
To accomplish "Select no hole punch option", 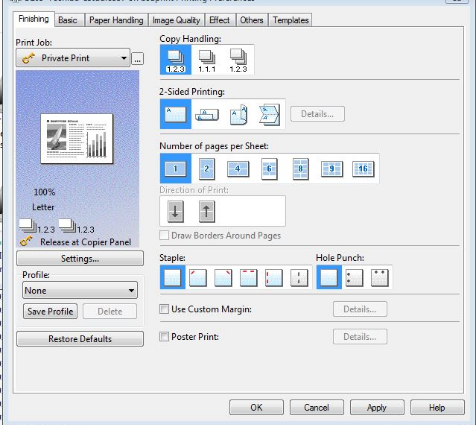I will pyautogui.click(x=329, y=277).
